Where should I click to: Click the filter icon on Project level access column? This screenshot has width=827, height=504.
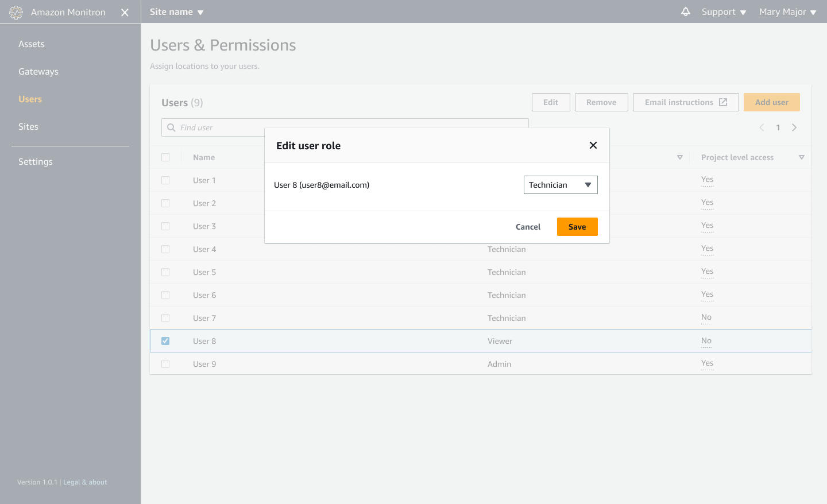pos(802,157)
